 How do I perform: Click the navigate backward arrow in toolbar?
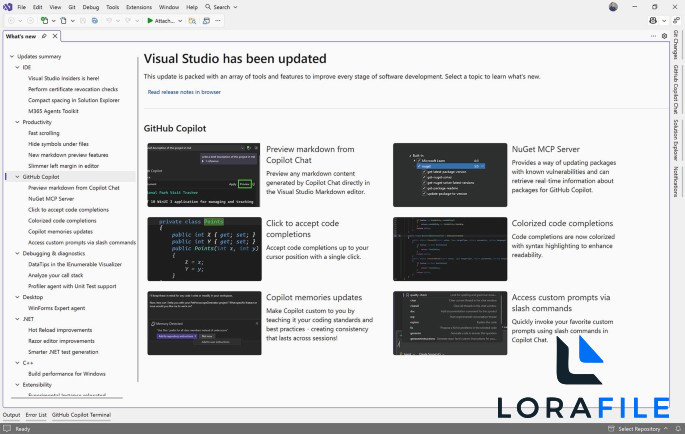[x=11, y=21]
